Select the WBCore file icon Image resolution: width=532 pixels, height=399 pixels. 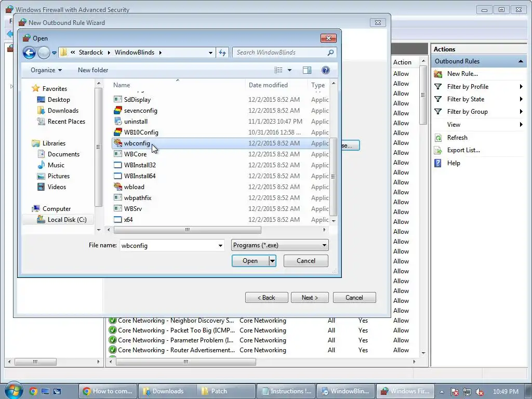pyautogui.click(x=118, y=154)
